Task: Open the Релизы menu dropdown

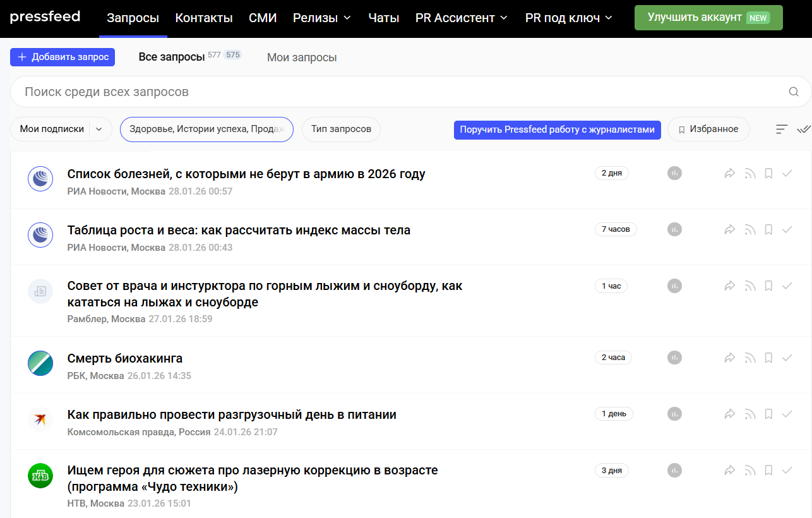Action: 322,18
